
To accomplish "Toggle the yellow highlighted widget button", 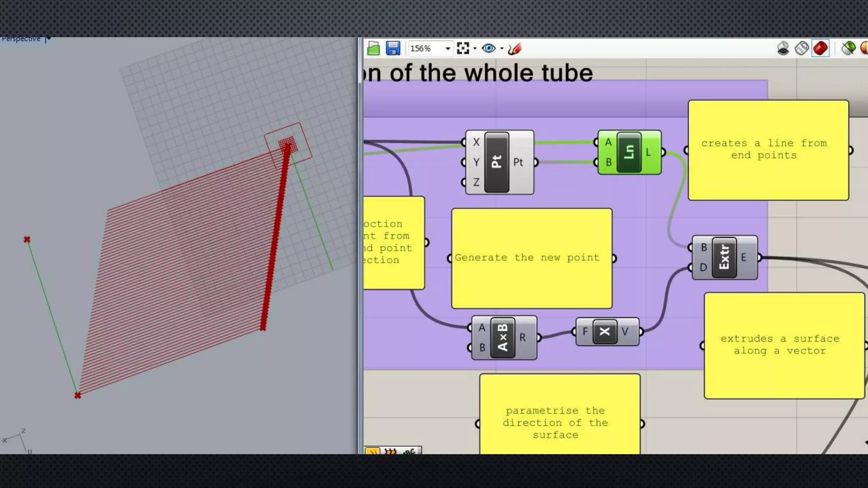I will click(x=373, y=452).
